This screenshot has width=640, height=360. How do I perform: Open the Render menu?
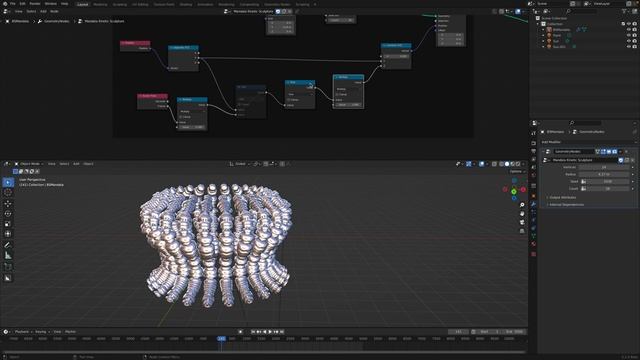(x=35, y=4)
